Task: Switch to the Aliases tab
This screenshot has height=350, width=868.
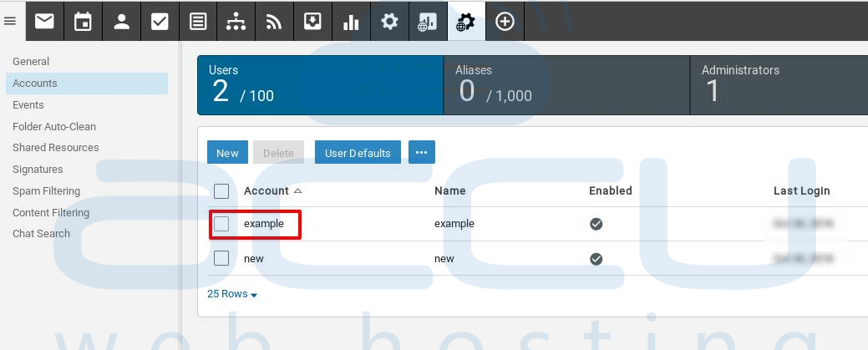Action: pos(567,85)
